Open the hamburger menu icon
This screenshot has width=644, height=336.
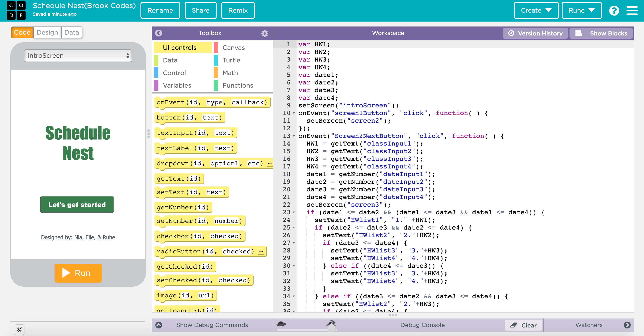tap(632, 11)
